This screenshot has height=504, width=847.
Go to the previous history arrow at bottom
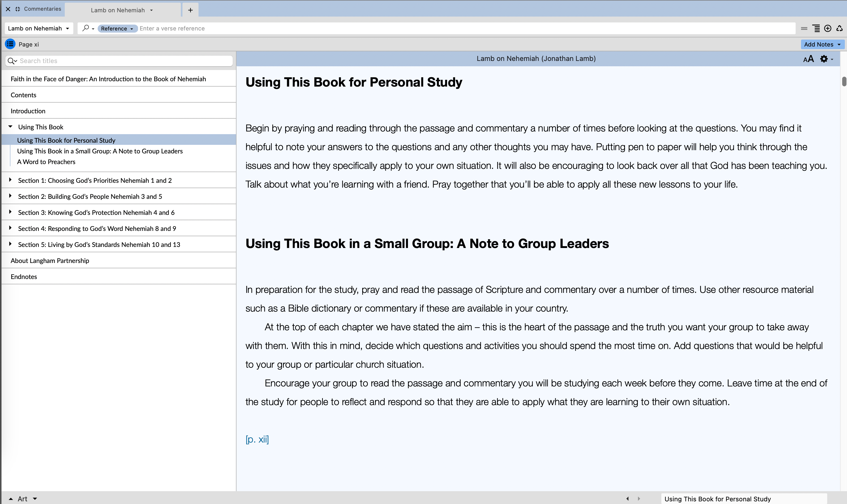[x=627, y=499]
